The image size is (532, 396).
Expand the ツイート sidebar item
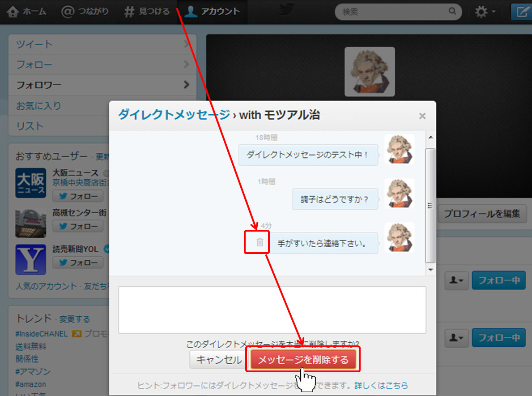tap(102, 44)
